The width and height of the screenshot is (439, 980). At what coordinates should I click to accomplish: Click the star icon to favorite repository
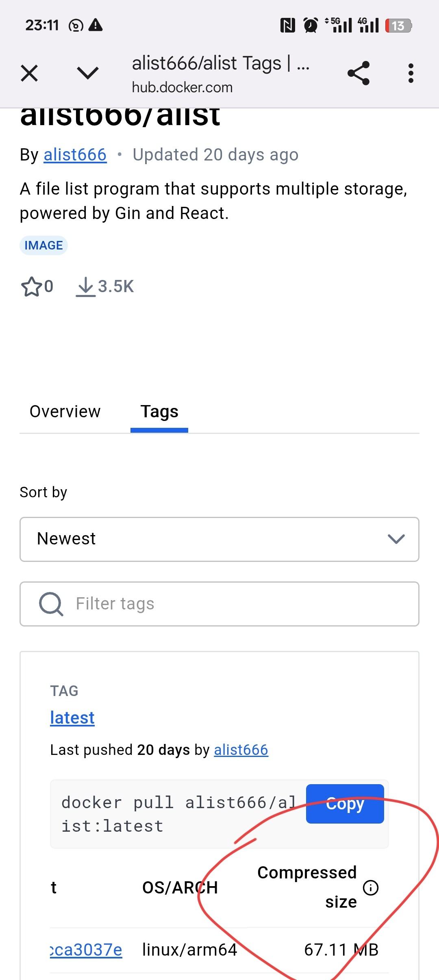click(31, 286)
